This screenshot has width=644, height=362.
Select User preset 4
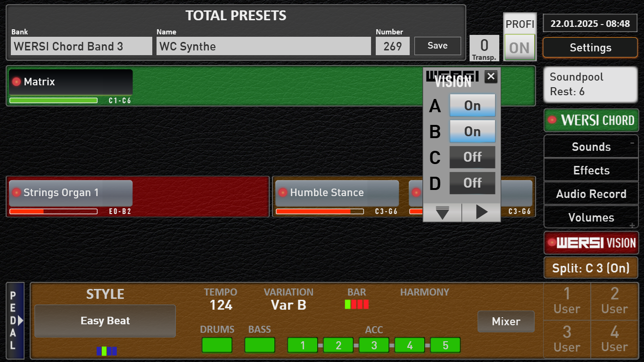click(615, 339)
